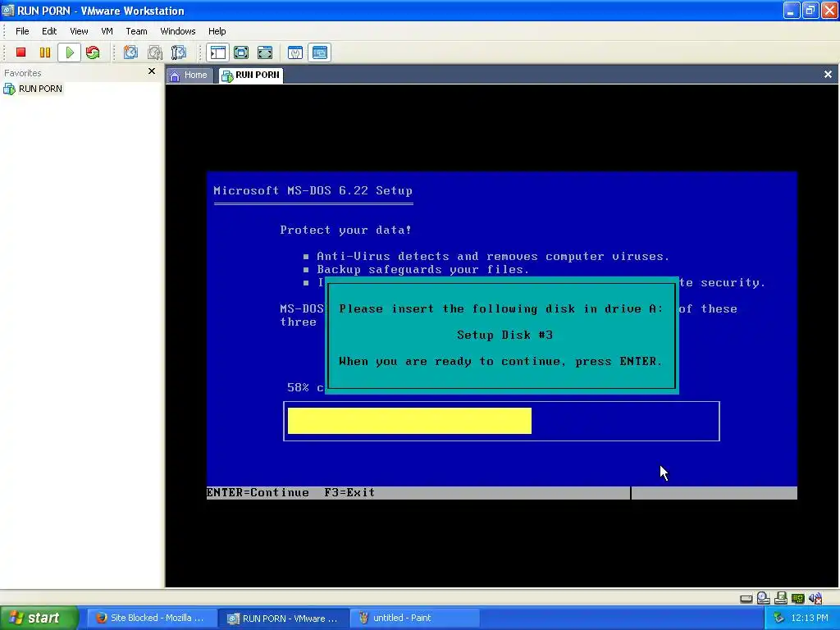Viewport: 840px width, 630px height.
Task: Switch to Quick Switch mode icon
Action: 241,52
